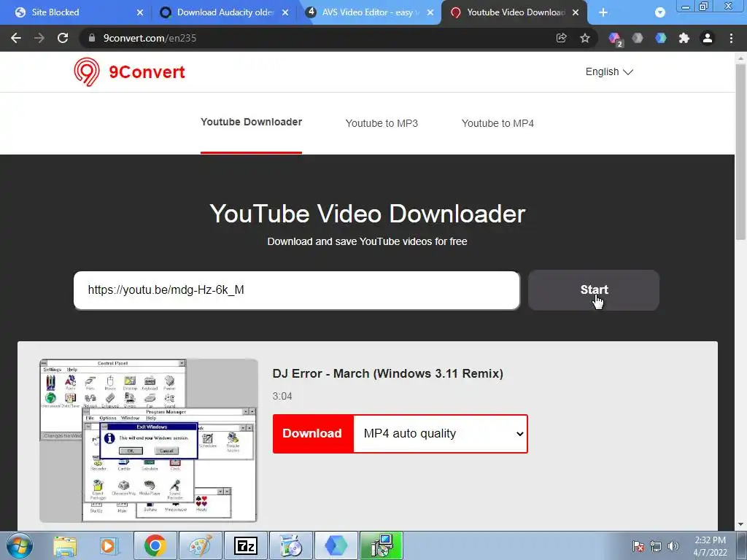Click the scrollbar down arrow
747x560 pixels.
740,524
